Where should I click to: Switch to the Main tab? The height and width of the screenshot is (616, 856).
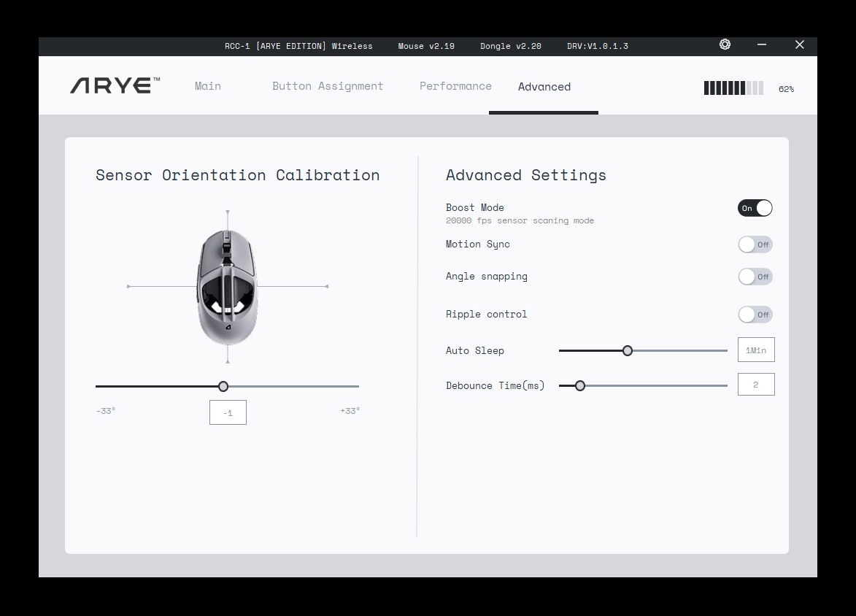(207, 86)
